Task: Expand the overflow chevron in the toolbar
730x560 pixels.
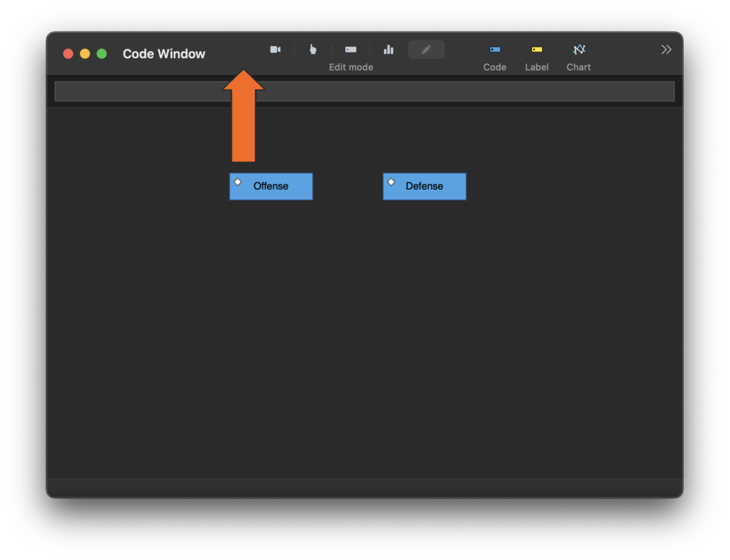Action: click(x=666, y=49)
